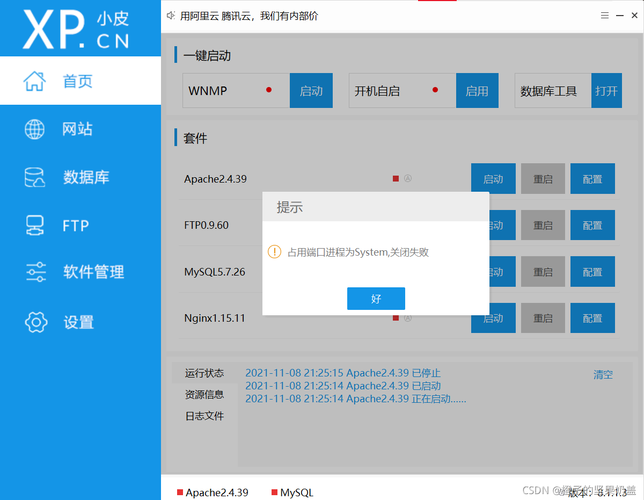Restart Nginx1.15.11 with 重启 button

[543, 318]
